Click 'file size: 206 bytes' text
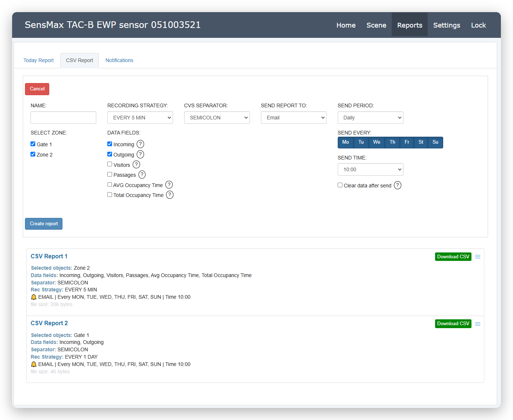513x420 pixels. coord(51,304)
